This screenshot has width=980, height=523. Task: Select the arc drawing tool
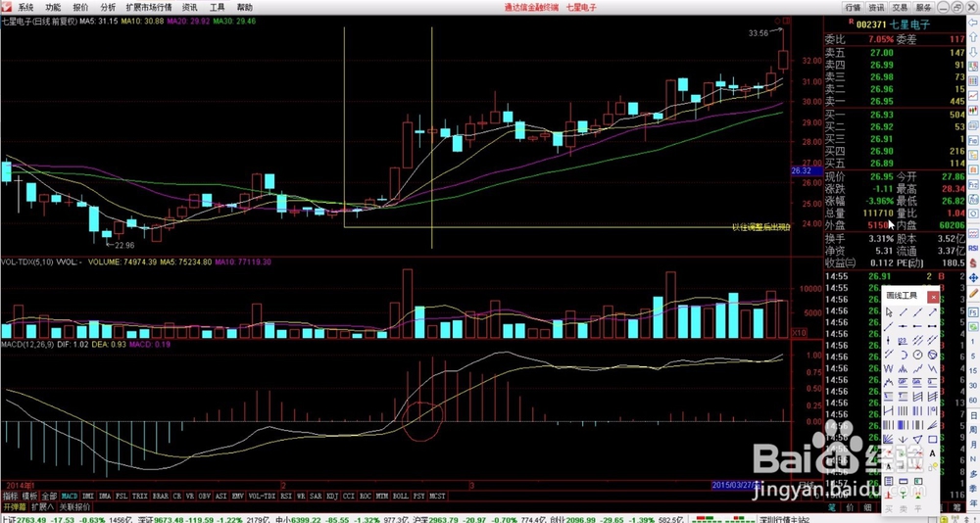coord(904,355)
